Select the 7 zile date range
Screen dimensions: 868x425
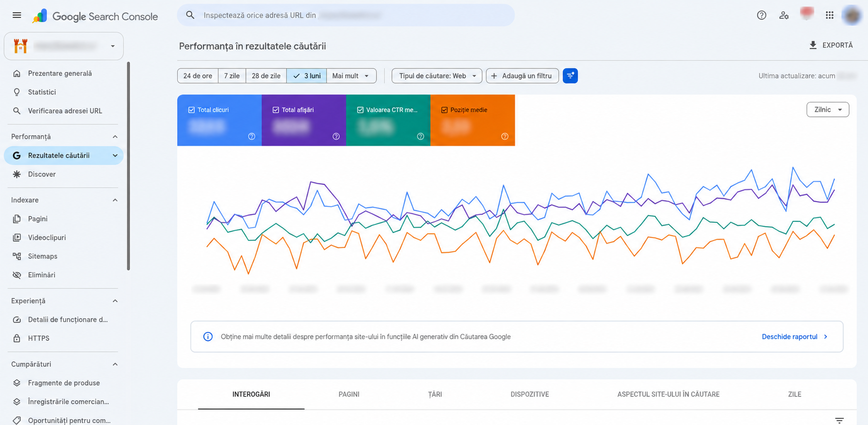pyautogui.click(x=232, y=76)
